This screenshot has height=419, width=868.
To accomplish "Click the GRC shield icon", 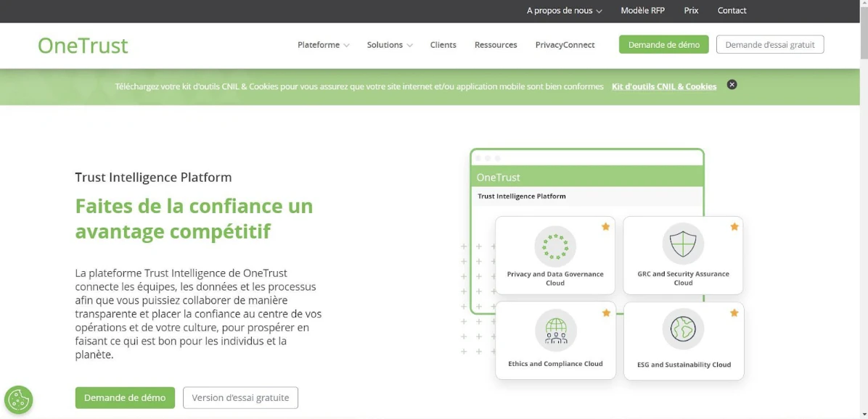I will tap(682, 244).
